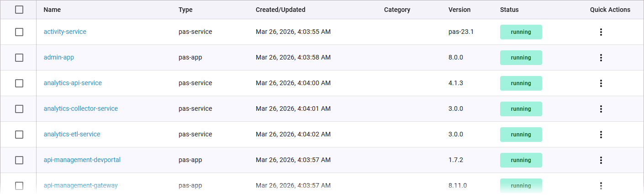Open quick actions menu for analytics-etl-service
Viewport: 644px width, 195px height.
tap(601, 135)
